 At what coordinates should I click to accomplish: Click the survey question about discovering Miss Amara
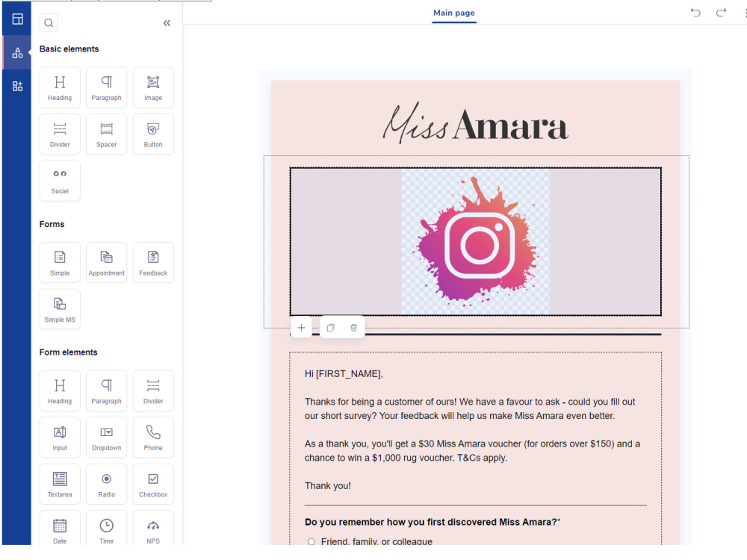[x=433, y=522]
